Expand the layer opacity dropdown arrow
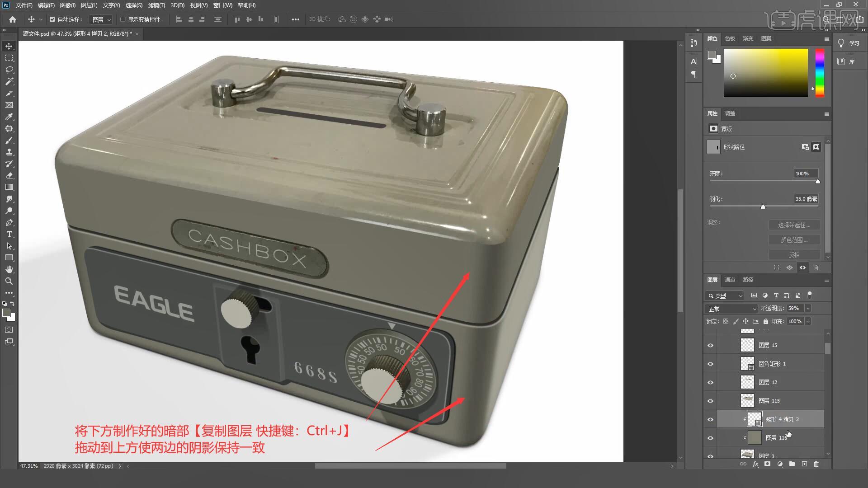The height and width of the screenshot is (488, 868). pos(808,308)
